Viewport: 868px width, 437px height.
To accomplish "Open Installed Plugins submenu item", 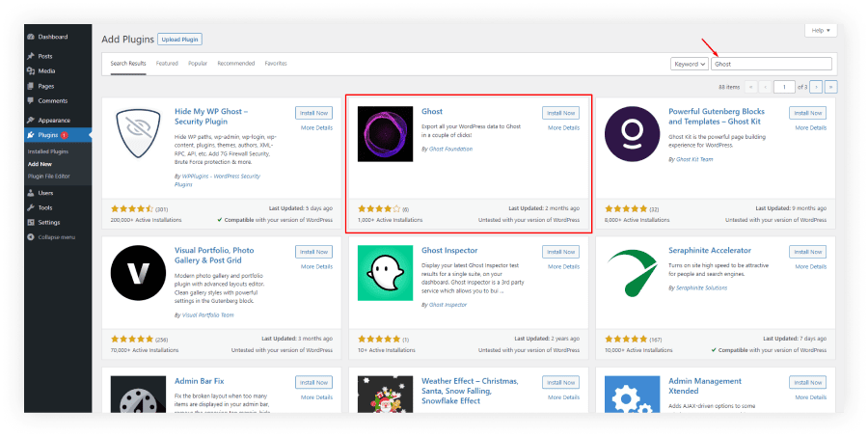I will point(48,151).
